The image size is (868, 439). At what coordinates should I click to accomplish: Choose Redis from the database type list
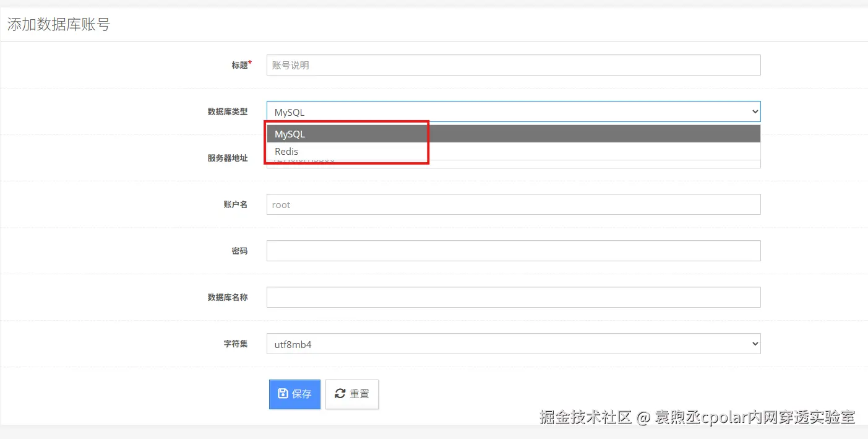(513, 151)
